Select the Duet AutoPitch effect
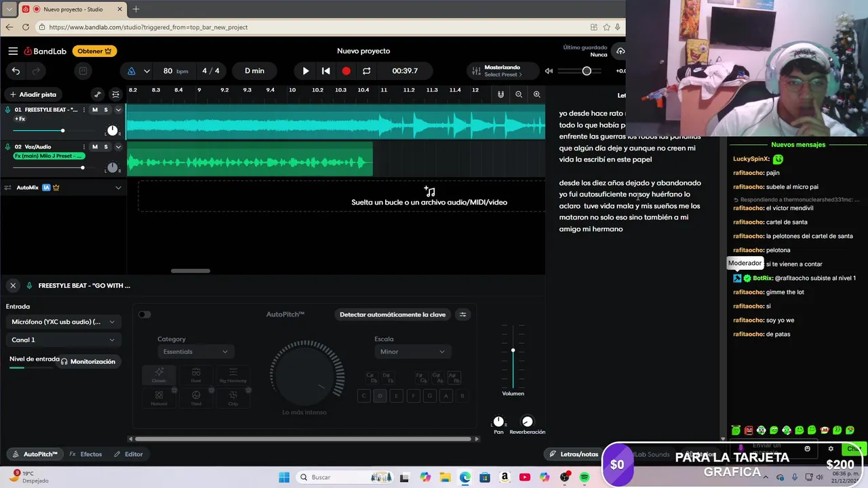The width and height of the screenshot is (868, 488). coord(196,375)
